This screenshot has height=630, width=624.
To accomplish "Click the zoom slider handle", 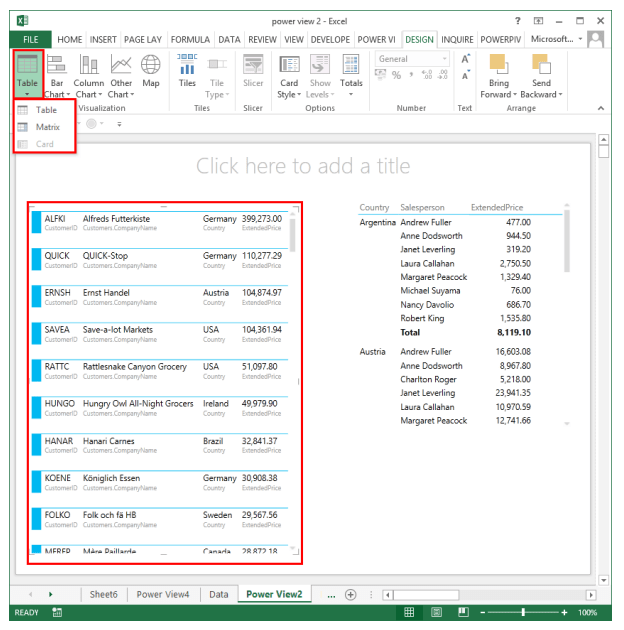I will tap(523, 612).
